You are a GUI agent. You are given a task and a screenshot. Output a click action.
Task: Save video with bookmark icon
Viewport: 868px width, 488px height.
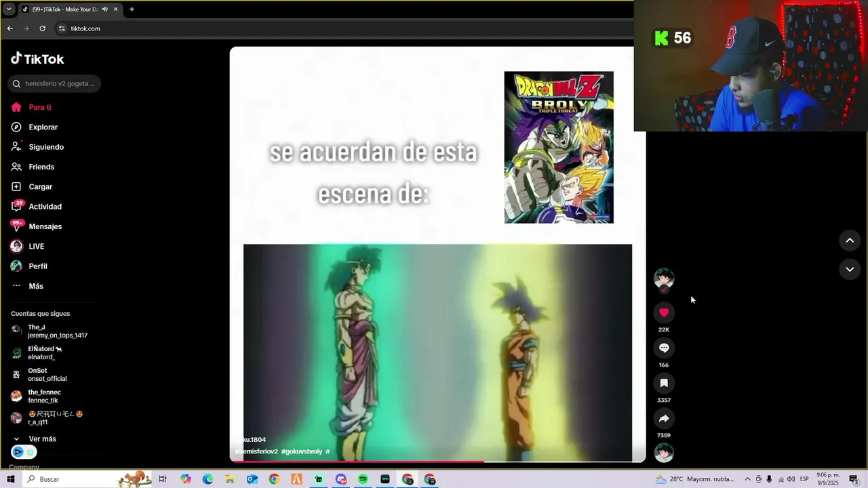point(664,383)
